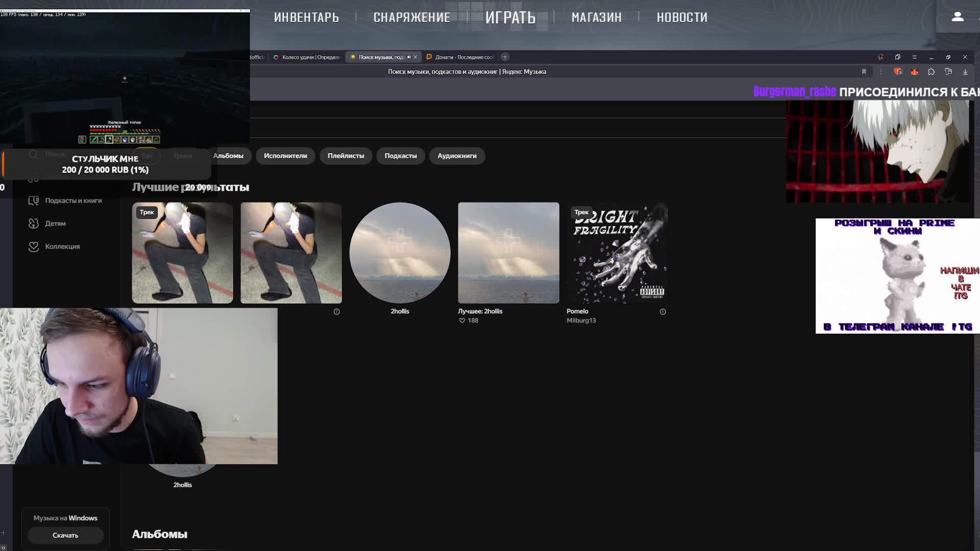
Task: Click the tab copy icon in title bar
Action: [898, 57]
